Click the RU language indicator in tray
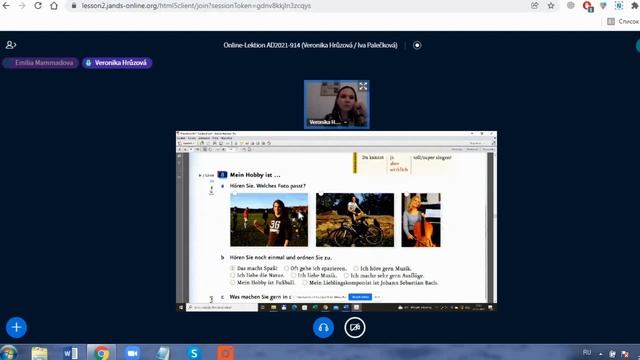This screenshot has width=640, height=360. [x=587, y=353]
